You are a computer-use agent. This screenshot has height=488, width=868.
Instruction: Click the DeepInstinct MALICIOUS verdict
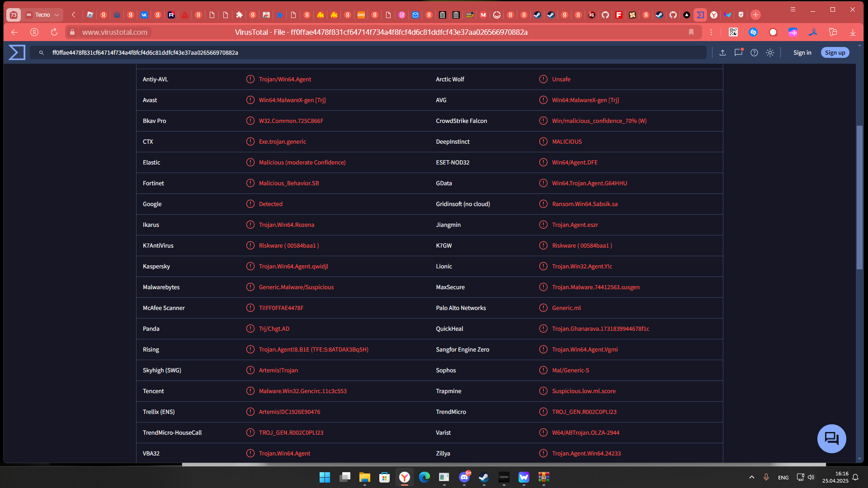tap(567, 141)
